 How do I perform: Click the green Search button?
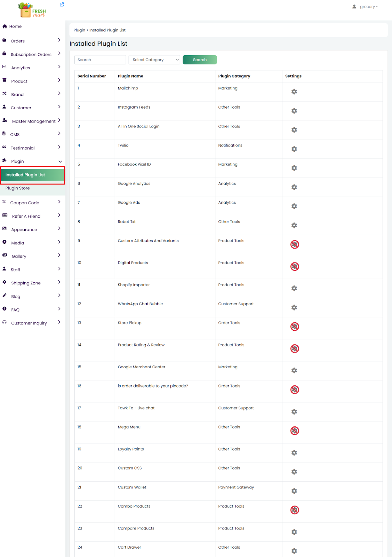(200, 60)
